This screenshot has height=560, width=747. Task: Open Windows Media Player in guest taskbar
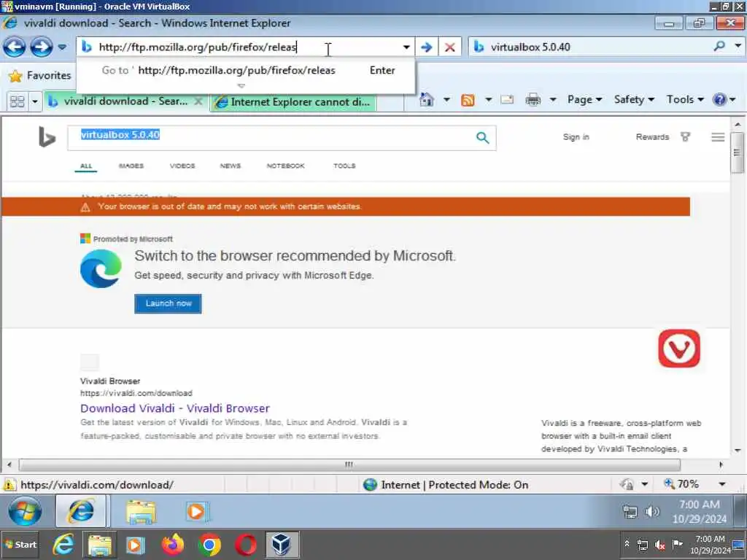[x=196, y=512]
